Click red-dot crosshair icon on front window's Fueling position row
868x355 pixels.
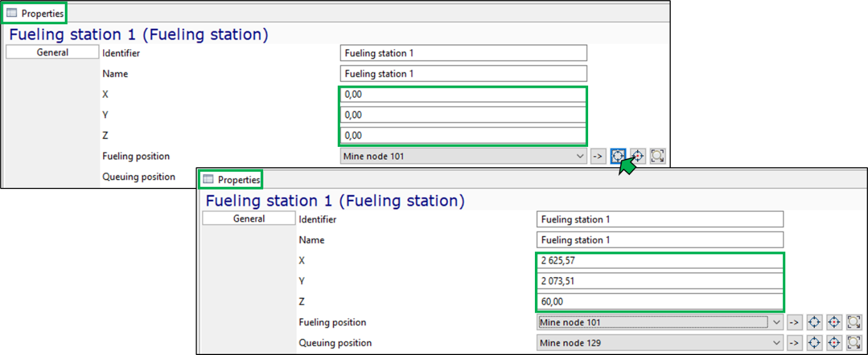click(834, 322)
